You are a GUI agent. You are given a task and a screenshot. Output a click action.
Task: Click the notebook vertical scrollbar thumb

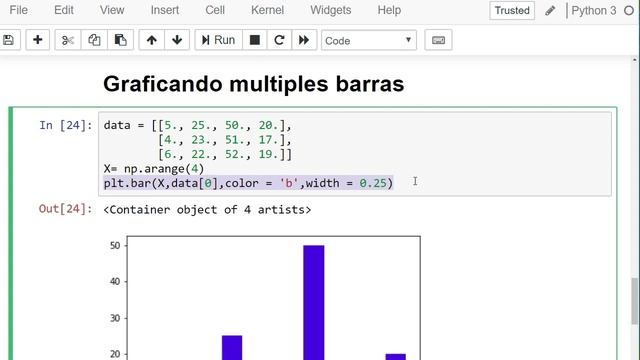point(635,302)
